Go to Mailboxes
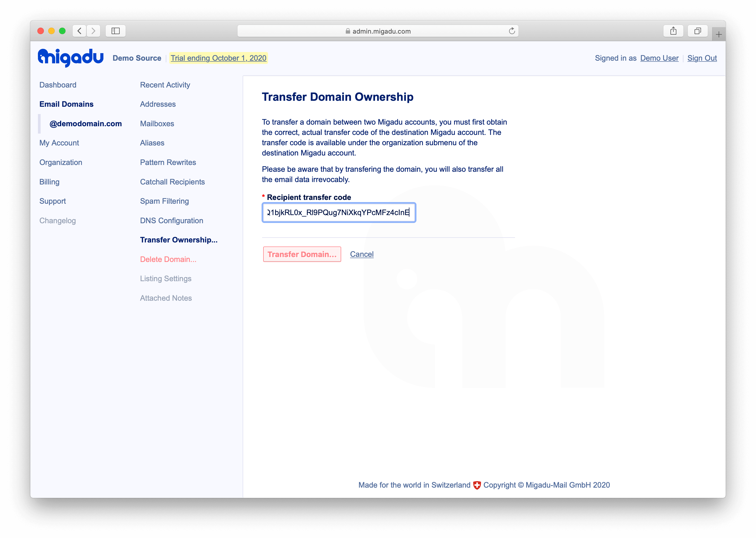This screenshot has height=538, width=756. tap(157, 124)
